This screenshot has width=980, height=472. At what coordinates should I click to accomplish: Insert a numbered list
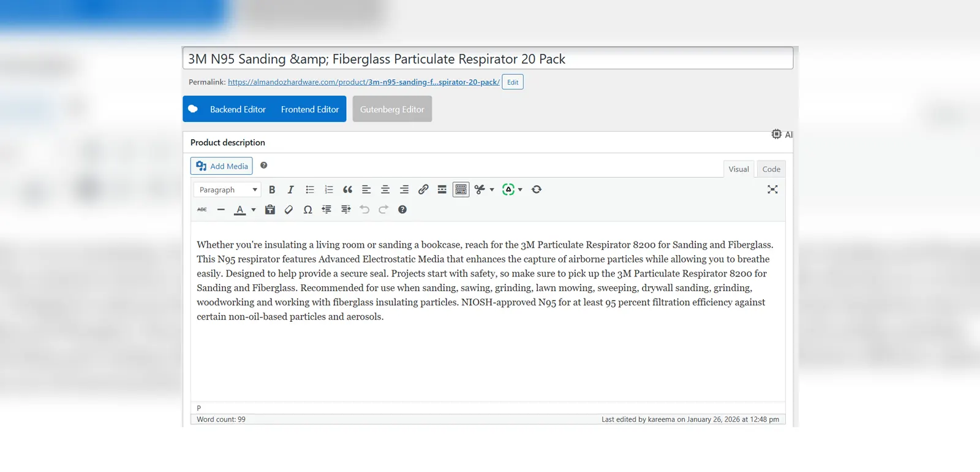pyautogui.click(x=329, y=190)
